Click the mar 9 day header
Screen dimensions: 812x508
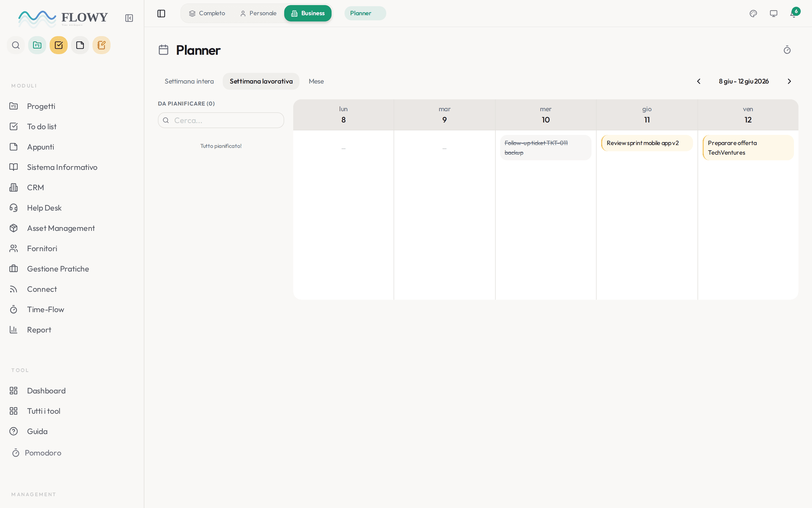coord(445,115)
